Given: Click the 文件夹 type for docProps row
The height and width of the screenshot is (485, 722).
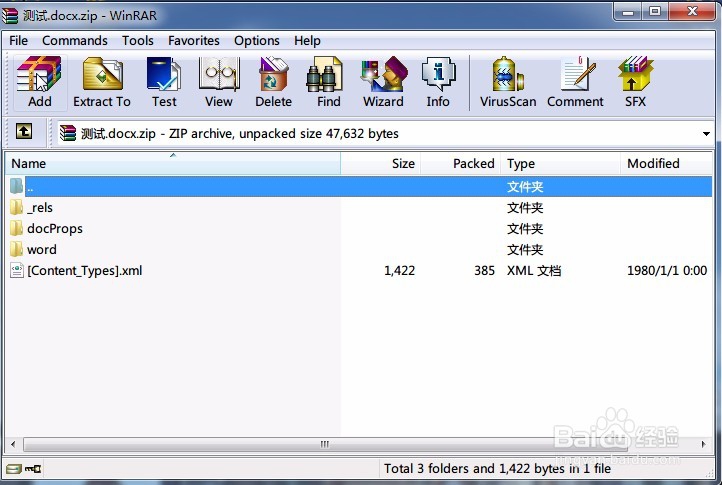Looking at the screenshot, I should [x=525, y=228].
